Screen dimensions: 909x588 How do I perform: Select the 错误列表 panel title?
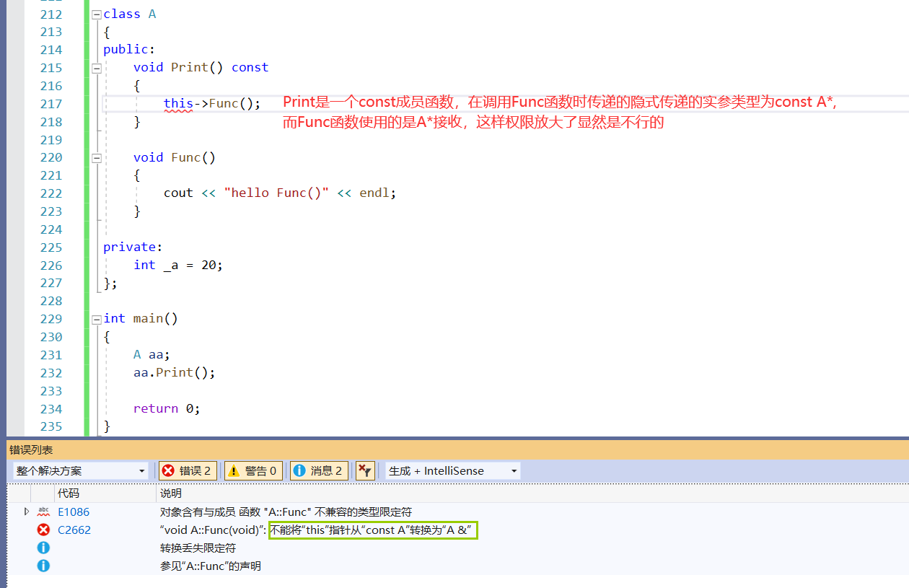tap(31, 449)
